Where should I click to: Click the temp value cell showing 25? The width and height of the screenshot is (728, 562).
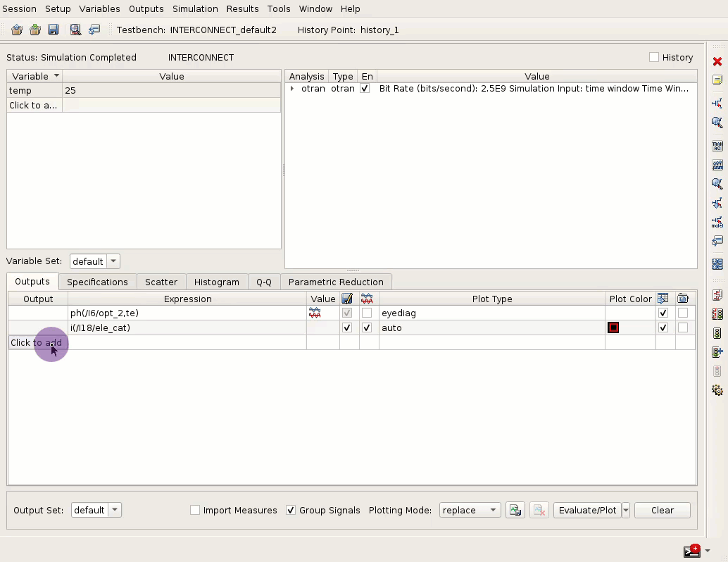(171, 91)
